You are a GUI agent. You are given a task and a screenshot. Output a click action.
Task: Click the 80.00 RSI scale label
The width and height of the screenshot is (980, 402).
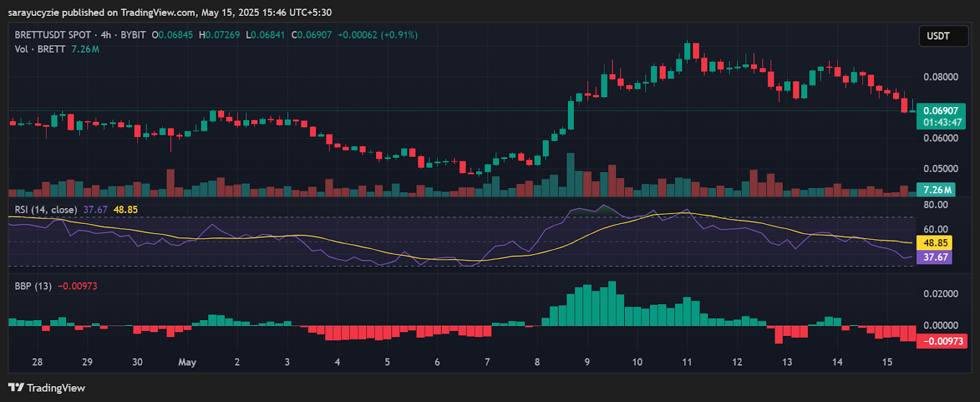click(x=935, y=205)
